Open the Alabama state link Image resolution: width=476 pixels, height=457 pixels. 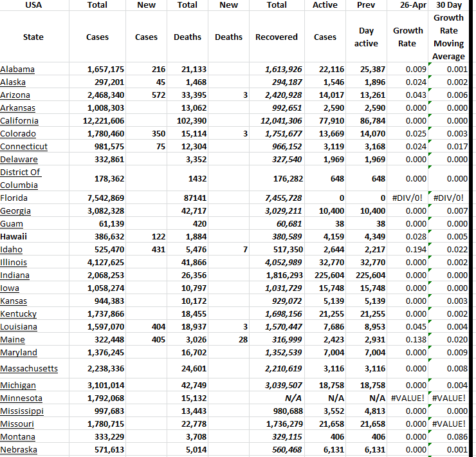pyautogui.click(x=17, y=70)
